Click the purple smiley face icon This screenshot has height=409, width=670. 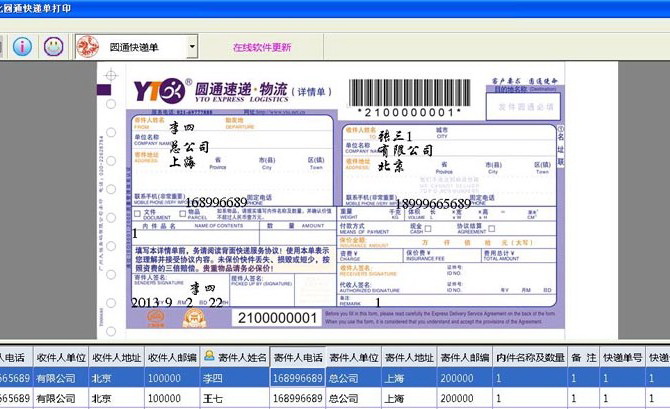coord(53,46)
